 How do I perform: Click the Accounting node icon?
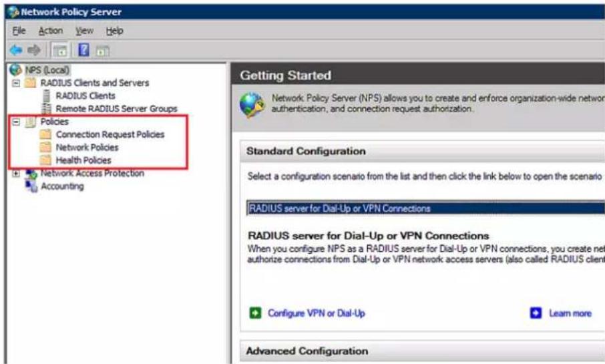[31, 186]
